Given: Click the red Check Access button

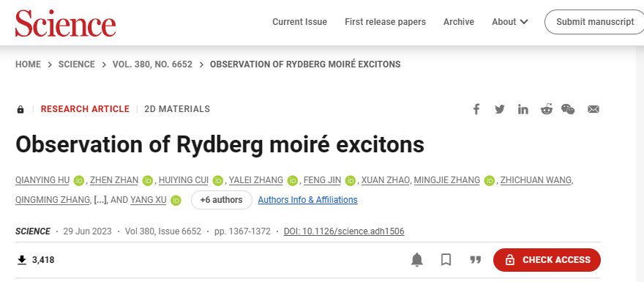Looking at the screenshot, I should point(547,260).
